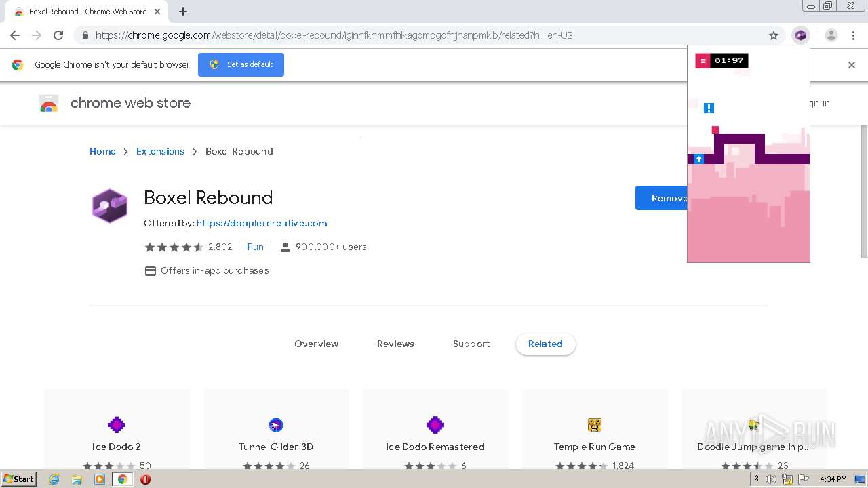Tap the blue exclamation block in game
Screen dimensions: 868x488
point(709,108)
